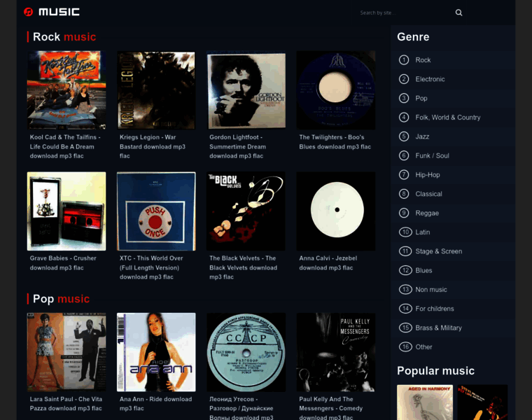Click the number 5 Jazz genre badge
The width and height of the screenshot is (532, 420).
(404, 136)
